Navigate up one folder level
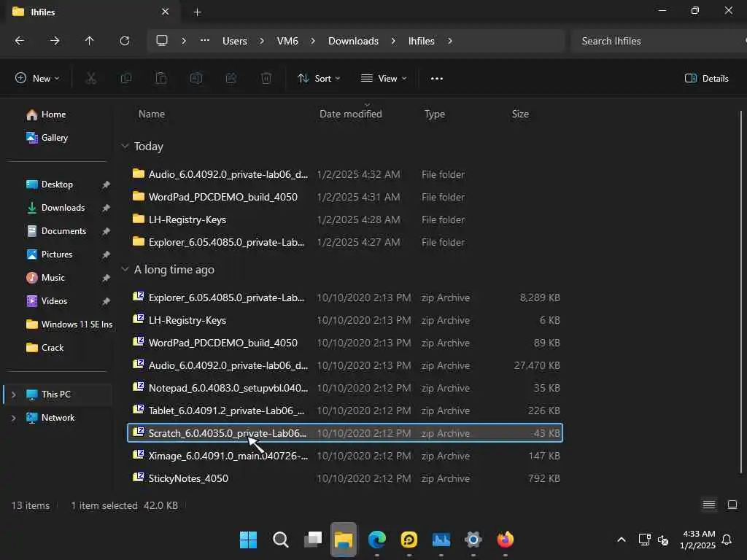Screen dimensions: 747x560 (x=89, y=41)
